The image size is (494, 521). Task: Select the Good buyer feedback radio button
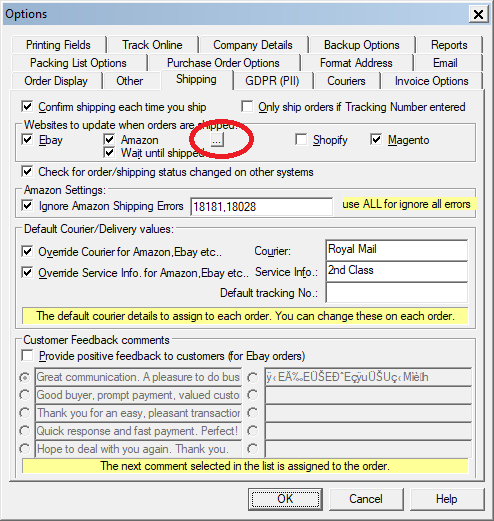coord(25,395)
